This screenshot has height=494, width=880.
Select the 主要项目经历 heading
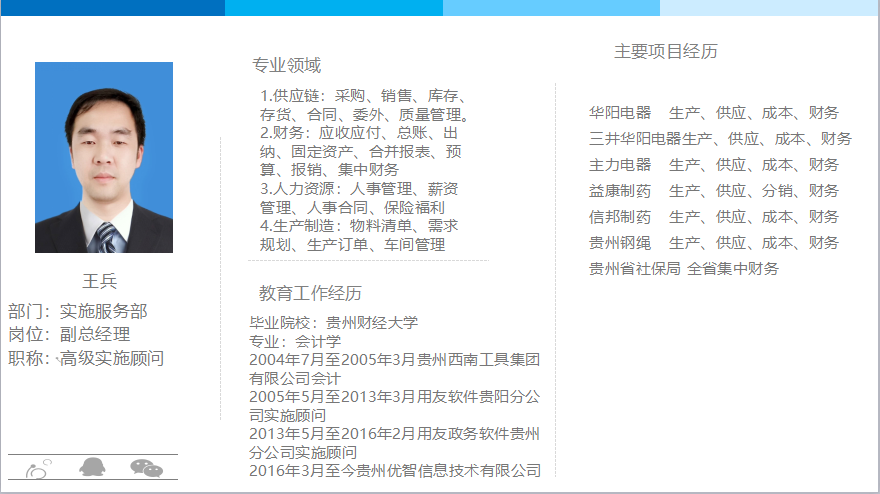665,51
